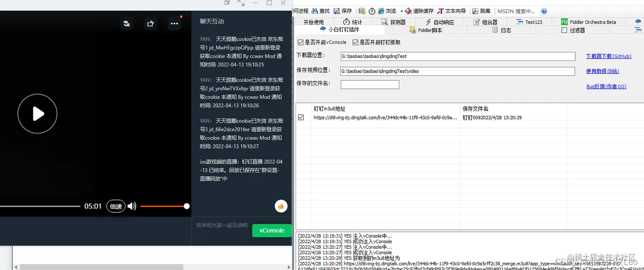Click the chat message about jd_66e2dce201fee
The height and width of the screenshot is (270, 644).
tap(241, 134)
